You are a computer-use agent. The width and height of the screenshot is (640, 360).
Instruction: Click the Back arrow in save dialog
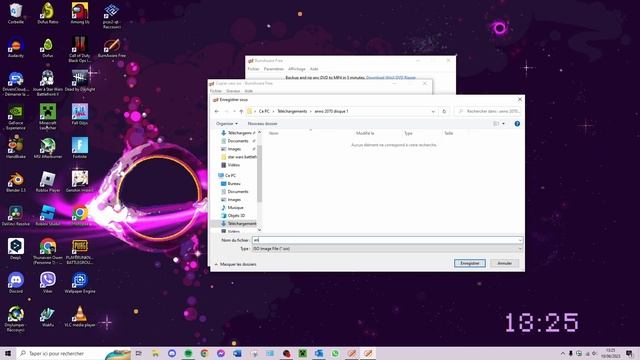tap(217, 111)
